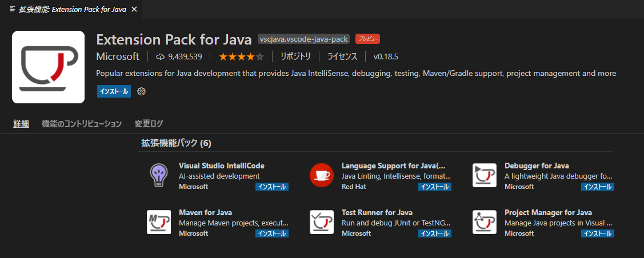The width and height of the screenshot is (644, 258).
Task: Open the Language Support for Java(... title
Action: (x=394, y=166)
